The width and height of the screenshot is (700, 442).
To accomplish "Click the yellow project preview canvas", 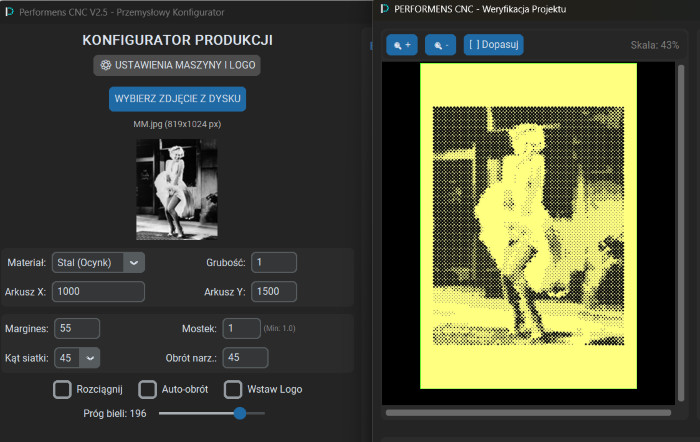I will [528, 226].
